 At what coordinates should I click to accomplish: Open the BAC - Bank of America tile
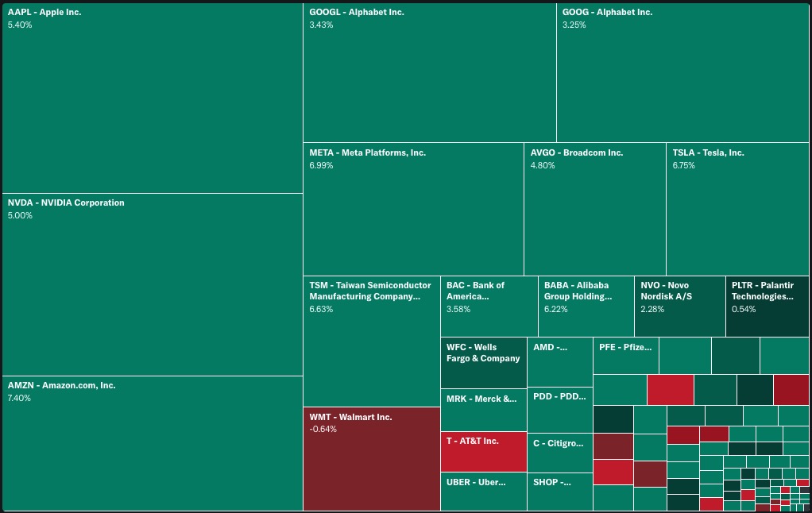(x=489, y=307)
